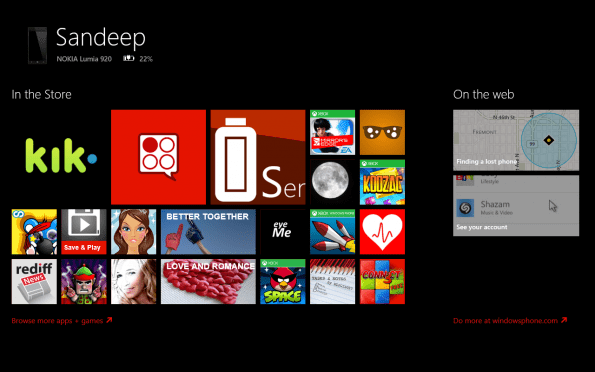
Task: Open the blue bear cartoon game tile
Action: pyautogui.click(x=34, y=232)
